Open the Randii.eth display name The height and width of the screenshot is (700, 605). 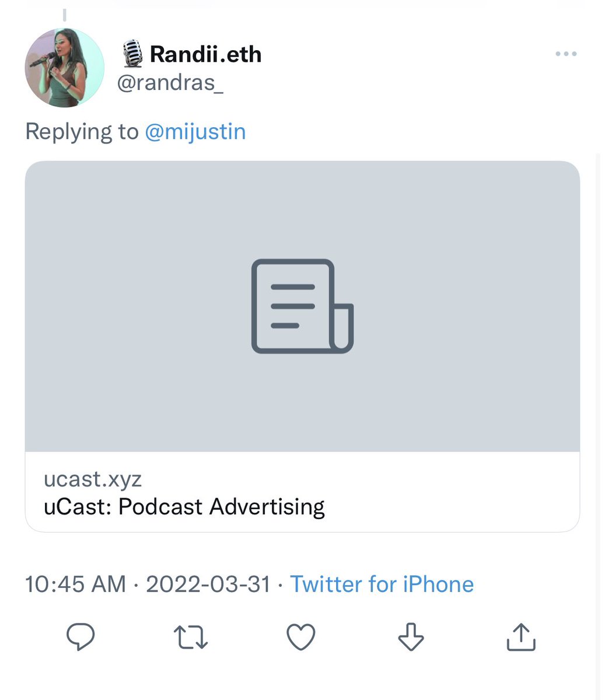[x=205, y=54]
